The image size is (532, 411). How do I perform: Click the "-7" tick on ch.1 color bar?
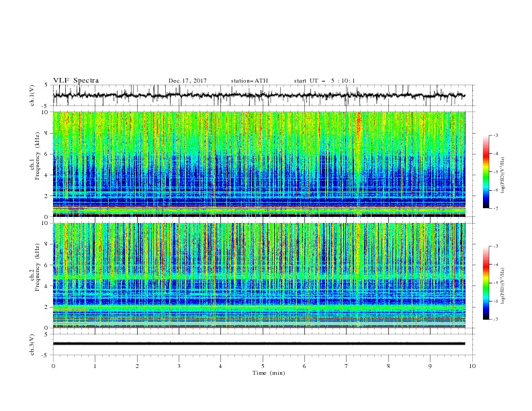(x=495, y=208)
